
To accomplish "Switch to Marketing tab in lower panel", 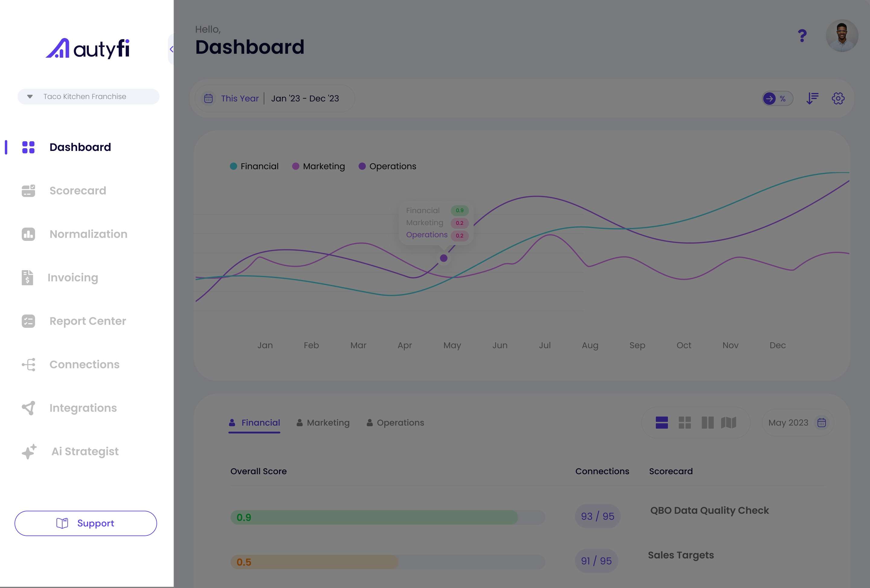I will point(328,423).
